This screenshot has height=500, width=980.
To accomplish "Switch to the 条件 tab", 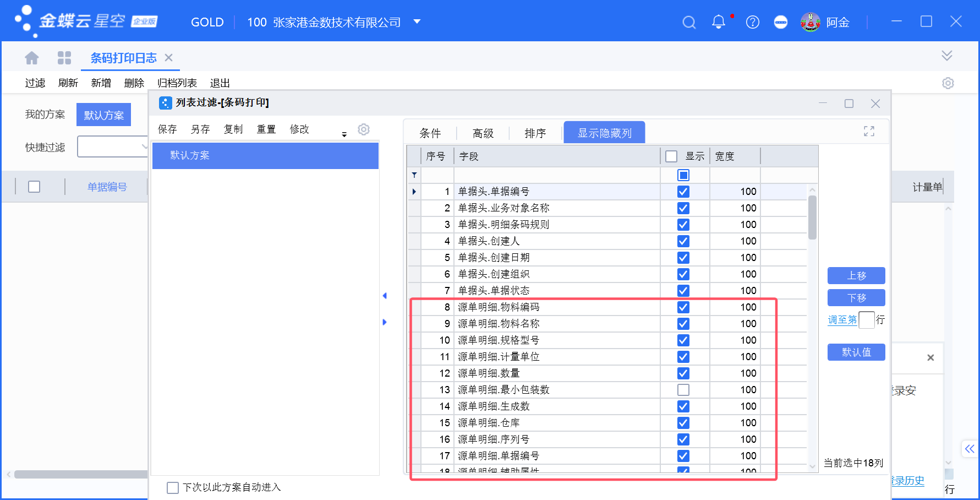I will coord(430,133).
